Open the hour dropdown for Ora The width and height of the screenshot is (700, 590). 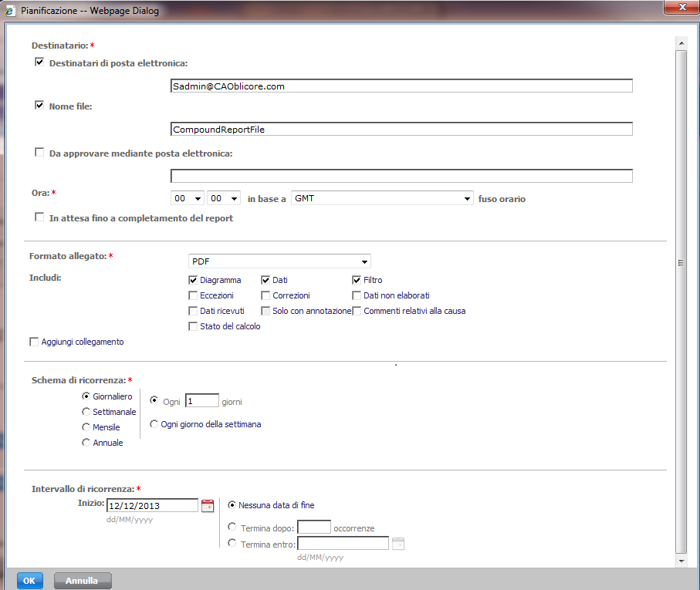(187, 198)
